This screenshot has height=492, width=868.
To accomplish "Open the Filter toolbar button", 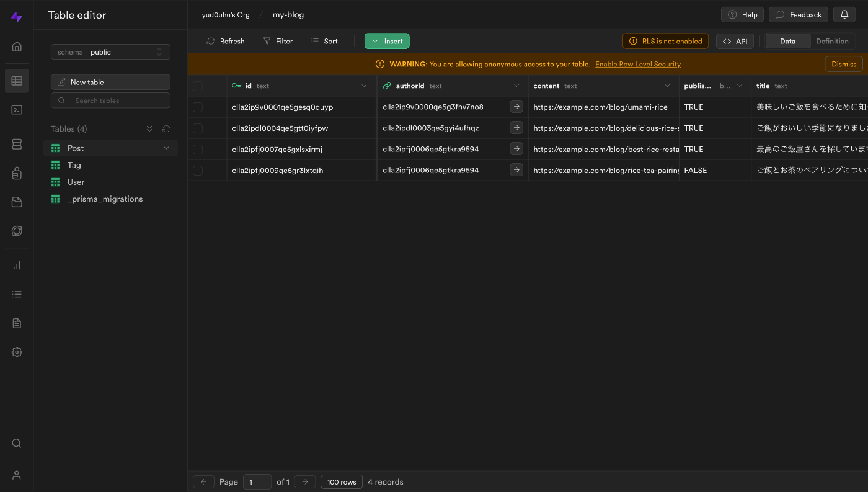I will click(278, 41).
